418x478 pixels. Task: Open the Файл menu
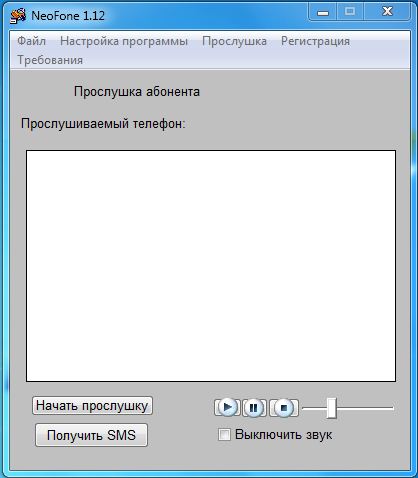(31, 41)
